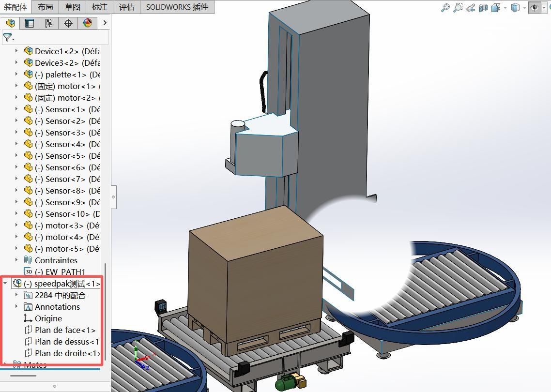
Task: Click the feature tree horizontal scrollbar
Action: pos(23,376)
